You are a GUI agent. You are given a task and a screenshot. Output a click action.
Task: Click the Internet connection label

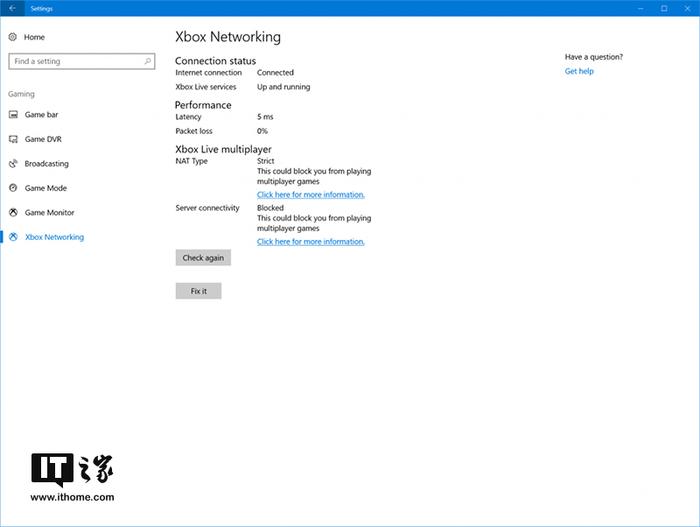pos(208,72)
